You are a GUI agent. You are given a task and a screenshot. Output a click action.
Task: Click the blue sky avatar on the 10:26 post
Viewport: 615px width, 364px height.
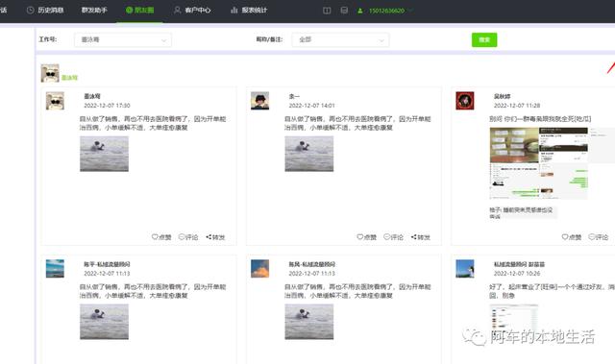click(465, 269)
